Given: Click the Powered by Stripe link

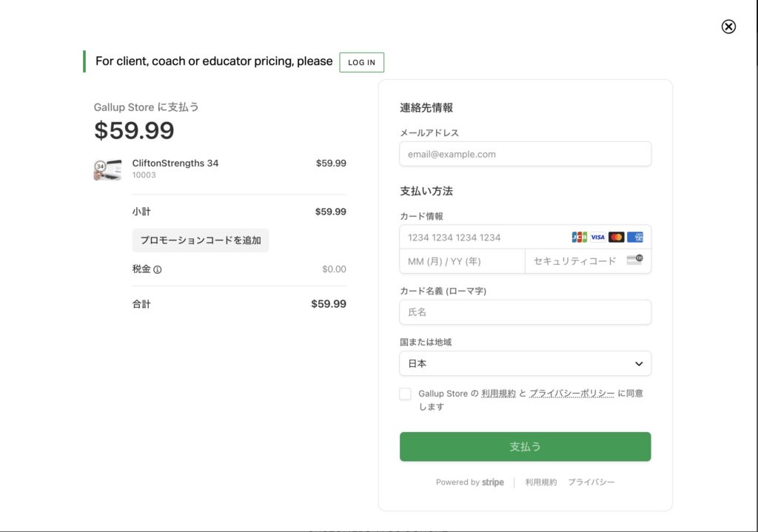Looking at the screenshot, I should [x=470, y=482].
